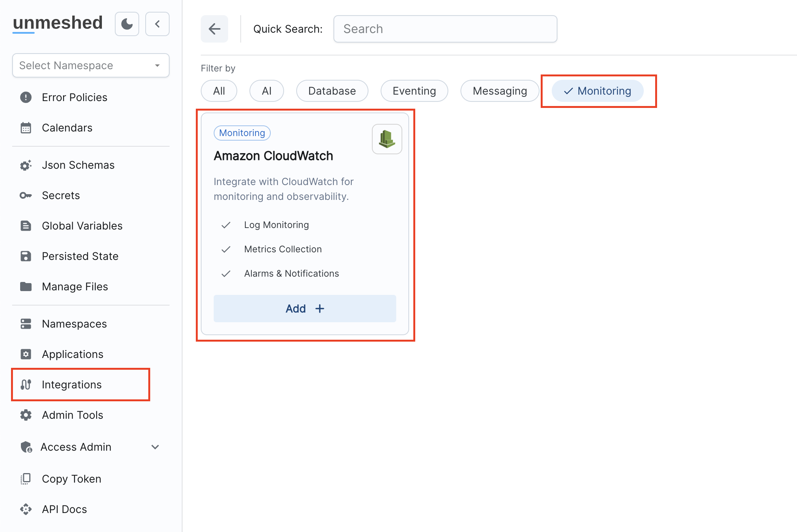Go back using the arrow button
Viewport: 797px width, 532px height.
pyautogui.click(x=214, y=28)
